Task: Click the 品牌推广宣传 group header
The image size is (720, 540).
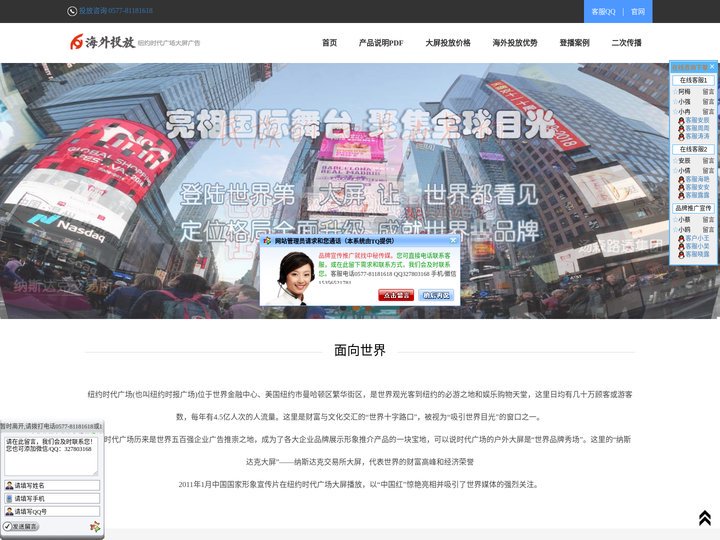Action: (693, 208)
